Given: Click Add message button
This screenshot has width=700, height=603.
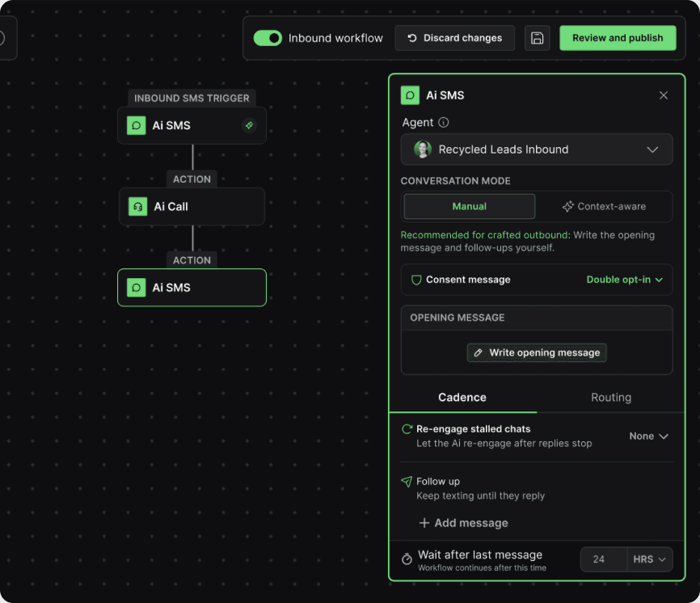Looking at the screenshot, I should click(x=464, y=523).
